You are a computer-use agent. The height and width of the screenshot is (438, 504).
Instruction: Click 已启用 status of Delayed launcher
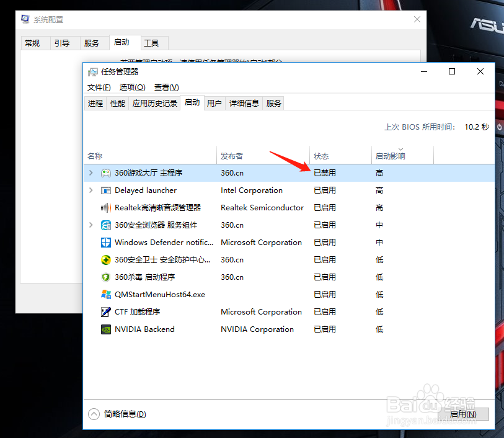pyautogui.click(x=325, y=190)
